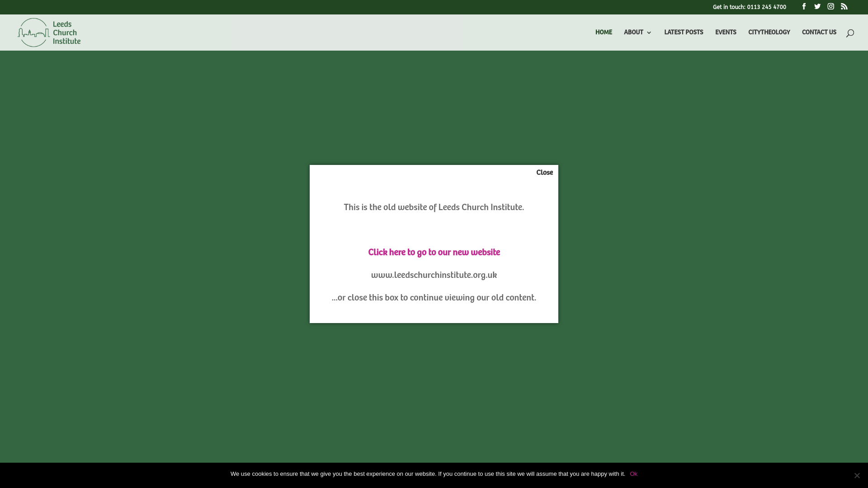Open the CITYTHEOLOGY menu item
The width and height of the screenshot is (868, 488).
[x=769, y=33]
